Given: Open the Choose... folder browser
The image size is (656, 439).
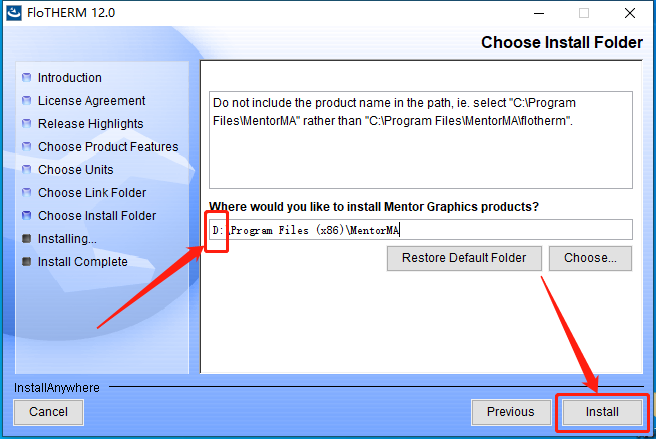Looking at the screenshot, I should pos(590,258).
